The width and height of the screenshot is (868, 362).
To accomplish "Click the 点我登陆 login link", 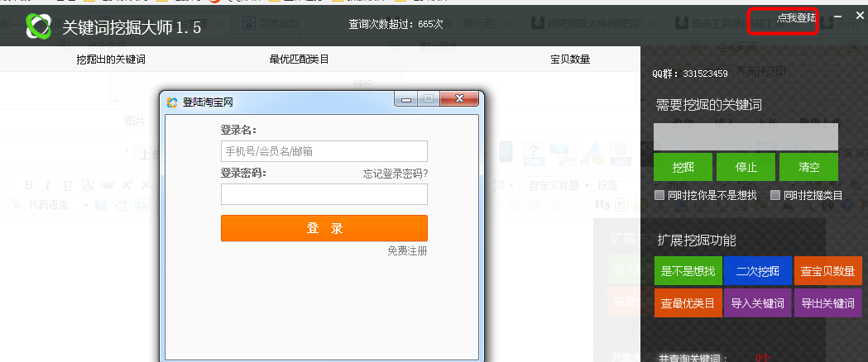I will click(x=796, y=17).
